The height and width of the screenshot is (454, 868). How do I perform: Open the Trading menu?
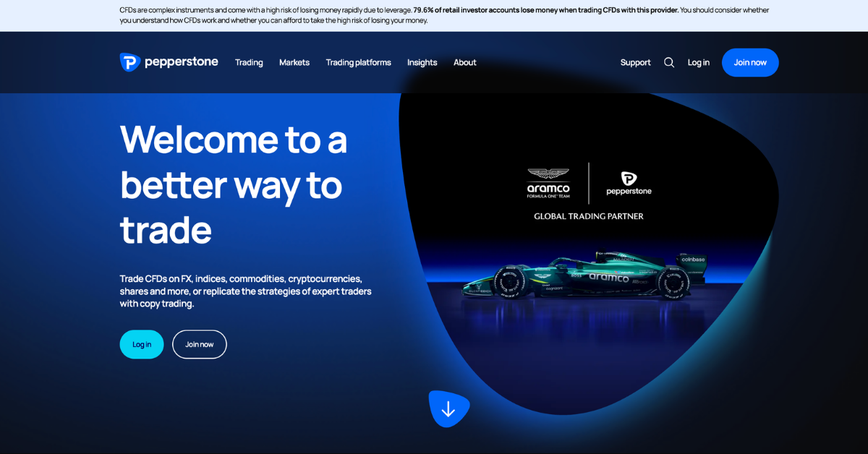pyautogui.click(x=249, y=62)
